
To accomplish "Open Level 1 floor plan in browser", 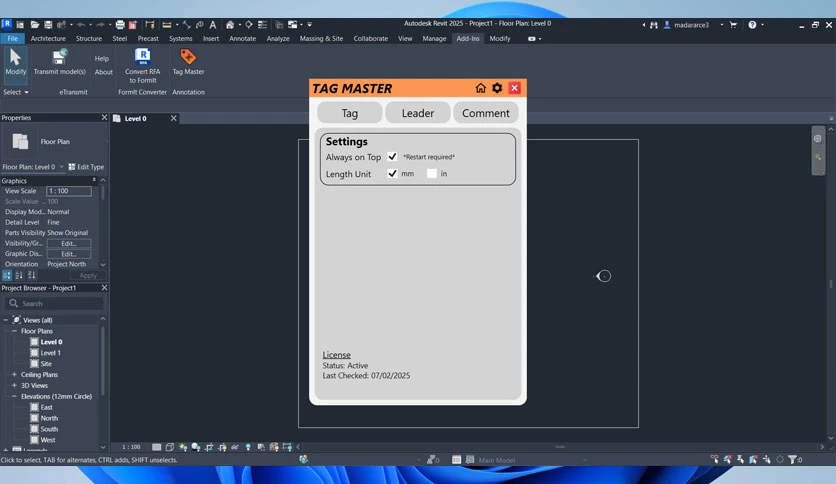I will click(x=51, y=353).
